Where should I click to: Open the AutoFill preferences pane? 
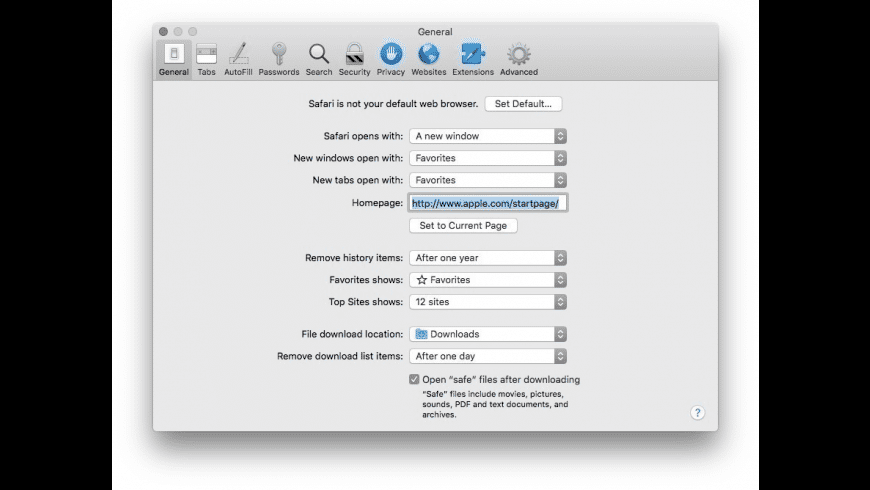(x=238, y=59)
